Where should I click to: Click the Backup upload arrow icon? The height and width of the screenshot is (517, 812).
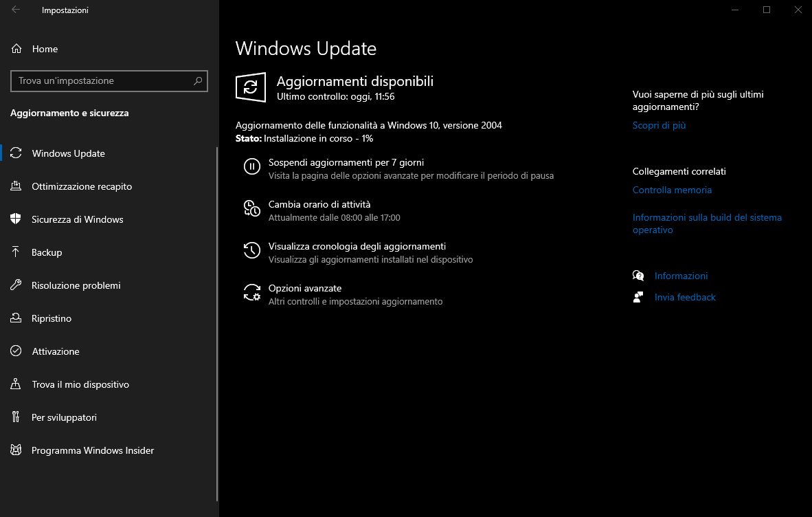16,252
